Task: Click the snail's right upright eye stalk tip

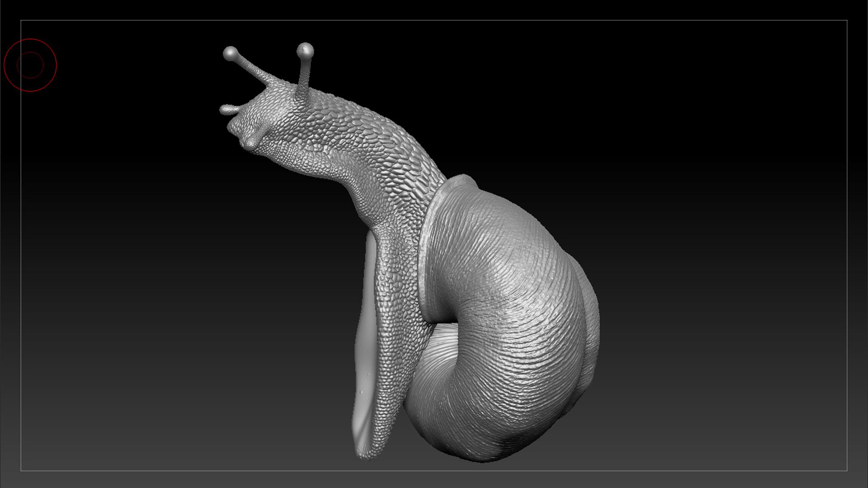Action: (x=305, y=50)
